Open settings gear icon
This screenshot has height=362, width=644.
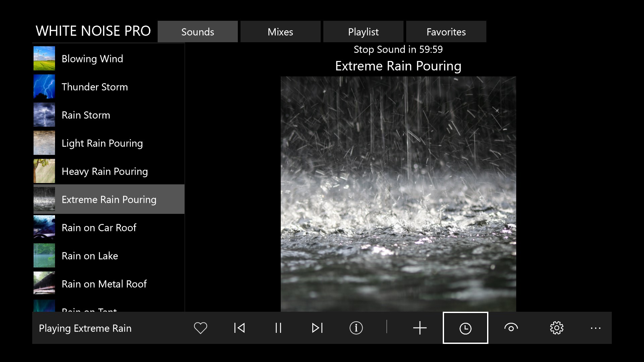click(556, 328)
